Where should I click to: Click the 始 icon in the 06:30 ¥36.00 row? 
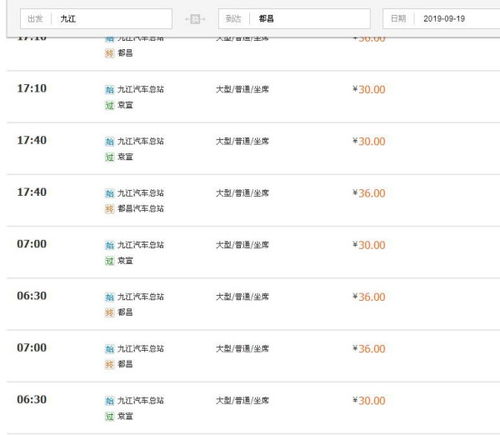109,297
